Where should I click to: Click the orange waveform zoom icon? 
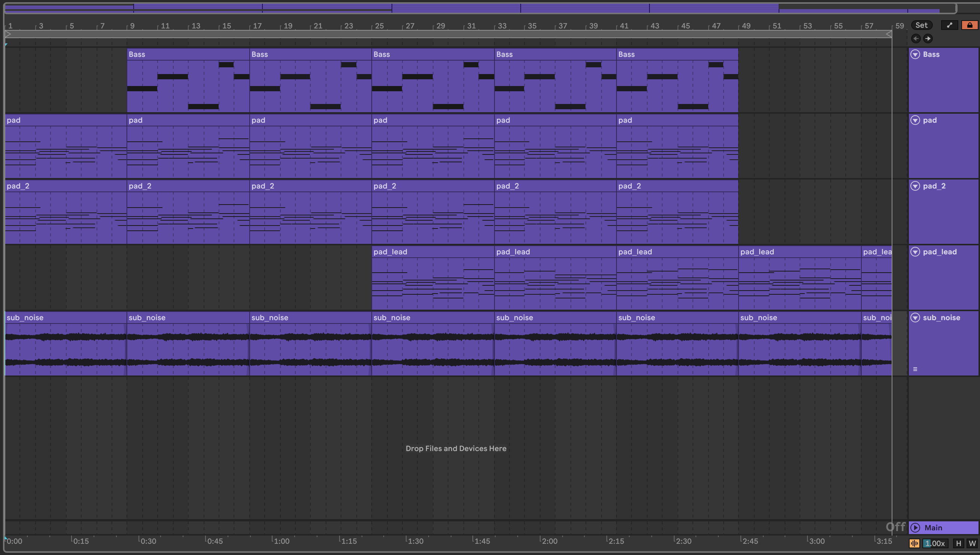[x=914, y=543]
